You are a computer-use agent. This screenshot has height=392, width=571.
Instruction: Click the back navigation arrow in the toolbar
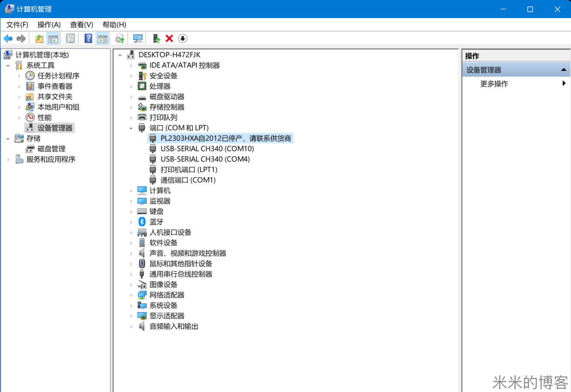coord(8,39)
